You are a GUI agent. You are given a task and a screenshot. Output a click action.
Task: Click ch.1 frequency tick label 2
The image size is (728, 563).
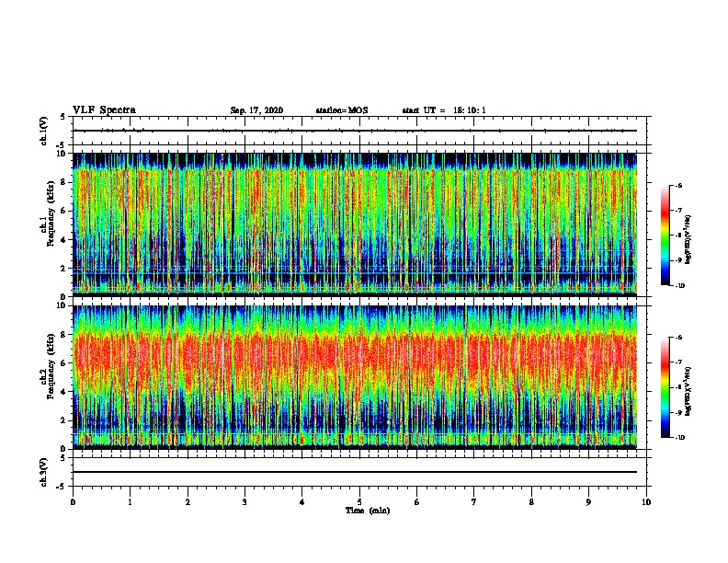64,268
